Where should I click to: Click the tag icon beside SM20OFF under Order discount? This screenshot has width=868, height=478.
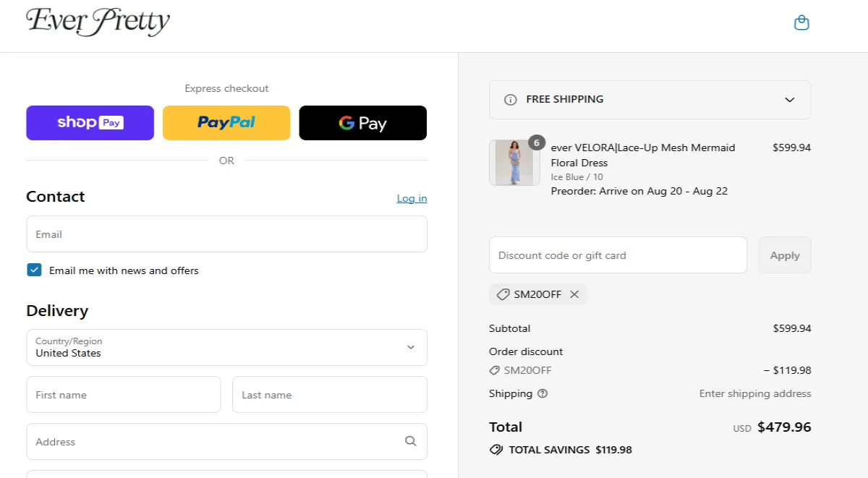coord(493,370)
